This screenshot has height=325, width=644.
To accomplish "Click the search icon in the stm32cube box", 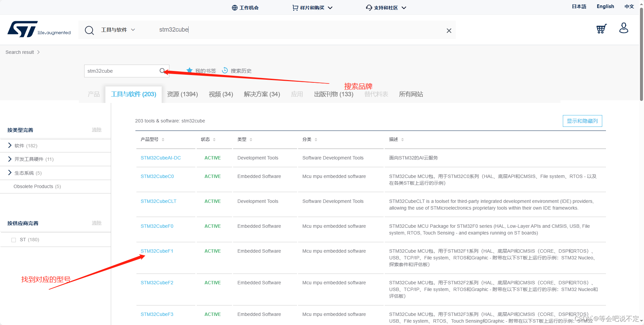I will click(162, 71).
